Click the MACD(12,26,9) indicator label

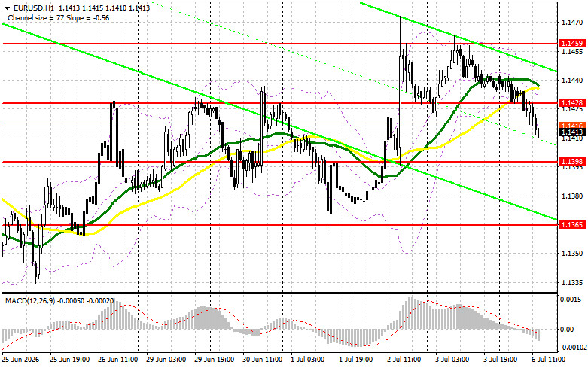coord(29,300)
